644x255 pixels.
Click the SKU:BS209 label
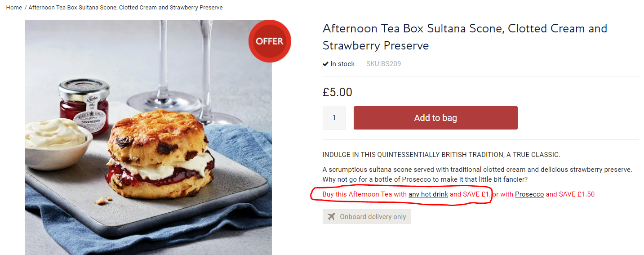(x=383, y=64)
